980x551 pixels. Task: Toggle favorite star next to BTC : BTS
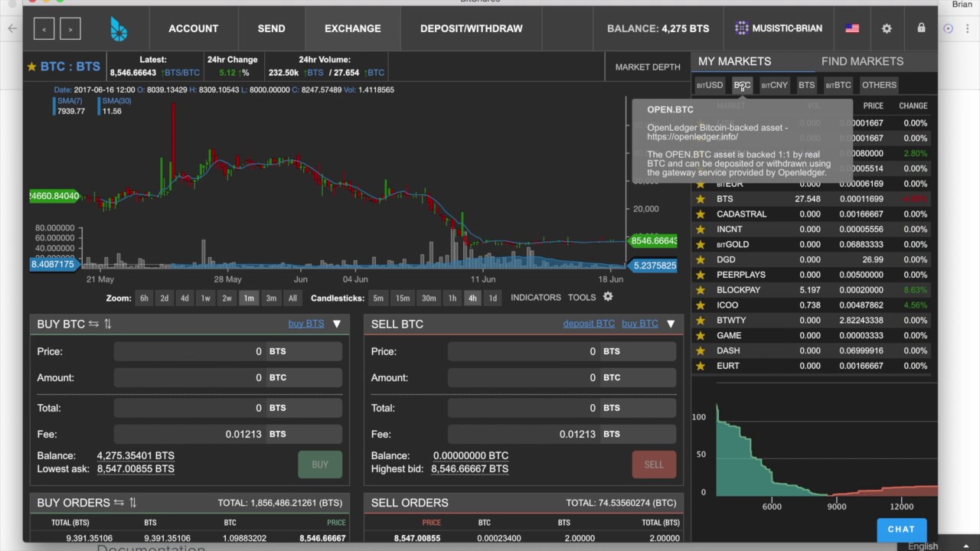tap(31, 67)
